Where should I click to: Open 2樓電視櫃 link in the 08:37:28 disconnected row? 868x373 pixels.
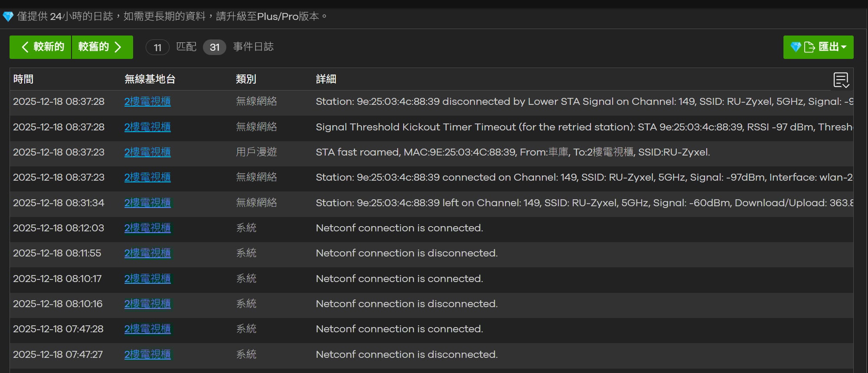tap(147, 101)
